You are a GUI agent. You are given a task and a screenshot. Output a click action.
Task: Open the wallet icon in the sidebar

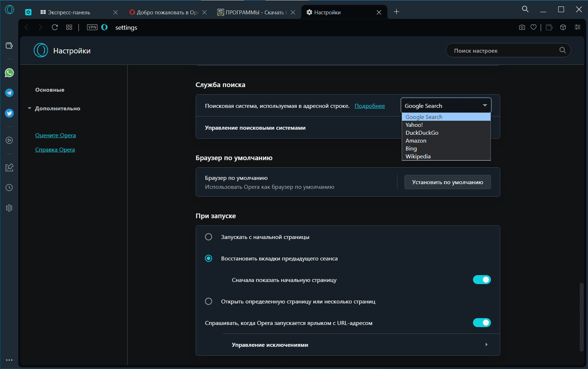[9, 45]
